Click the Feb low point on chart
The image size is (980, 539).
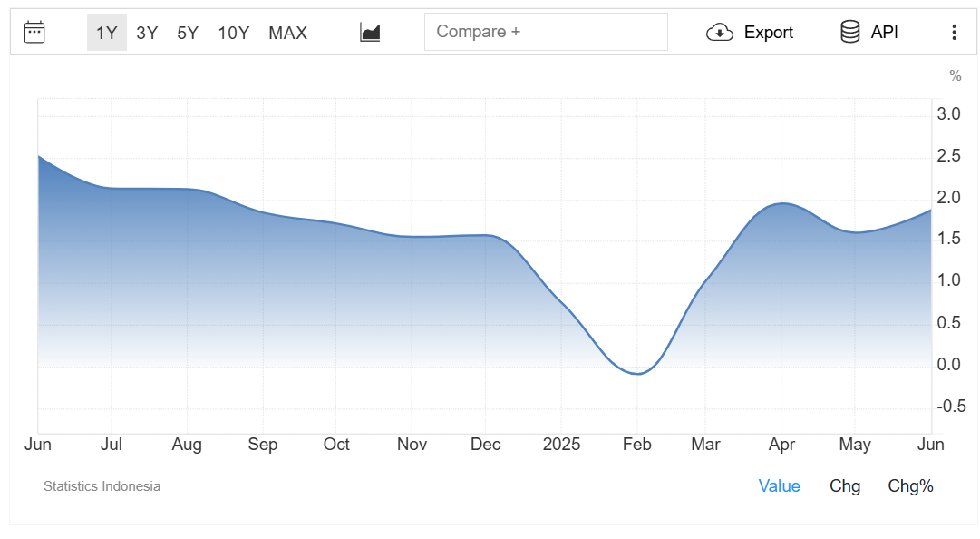point(637,373)
